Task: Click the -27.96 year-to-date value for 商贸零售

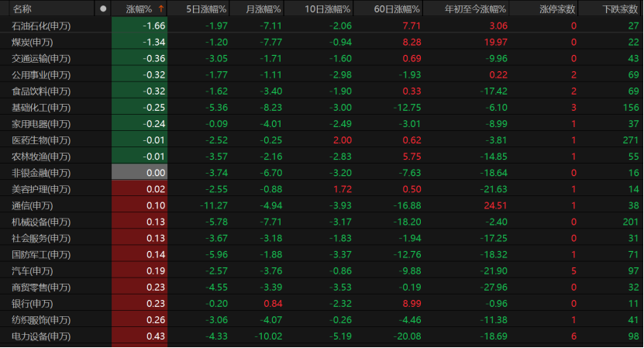Action: (x=494, y=288)
